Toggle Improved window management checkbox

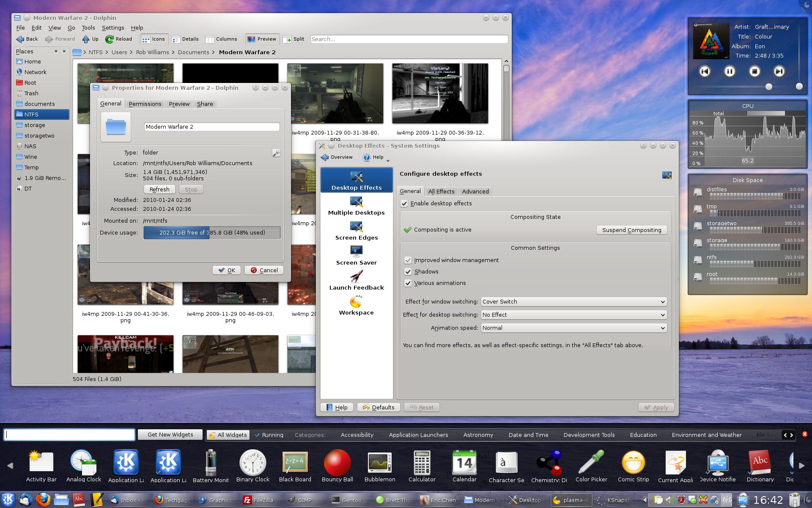point(408,260)
